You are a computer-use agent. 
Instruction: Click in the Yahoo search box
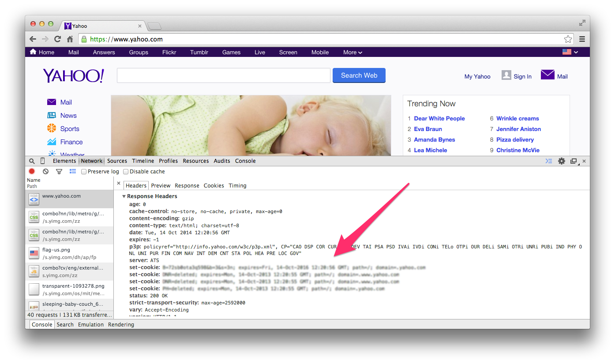click(224, 75)
